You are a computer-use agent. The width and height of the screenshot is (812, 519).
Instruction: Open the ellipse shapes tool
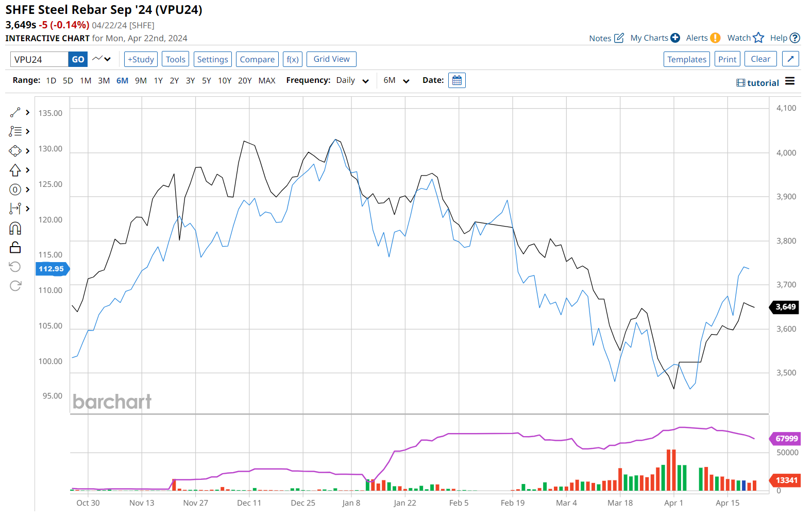click(15, 151)
